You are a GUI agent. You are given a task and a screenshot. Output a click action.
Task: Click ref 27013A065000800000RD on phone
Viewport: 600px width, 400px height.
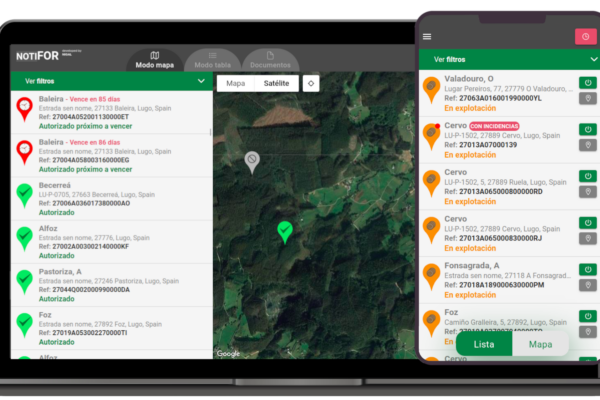[501, 192]
